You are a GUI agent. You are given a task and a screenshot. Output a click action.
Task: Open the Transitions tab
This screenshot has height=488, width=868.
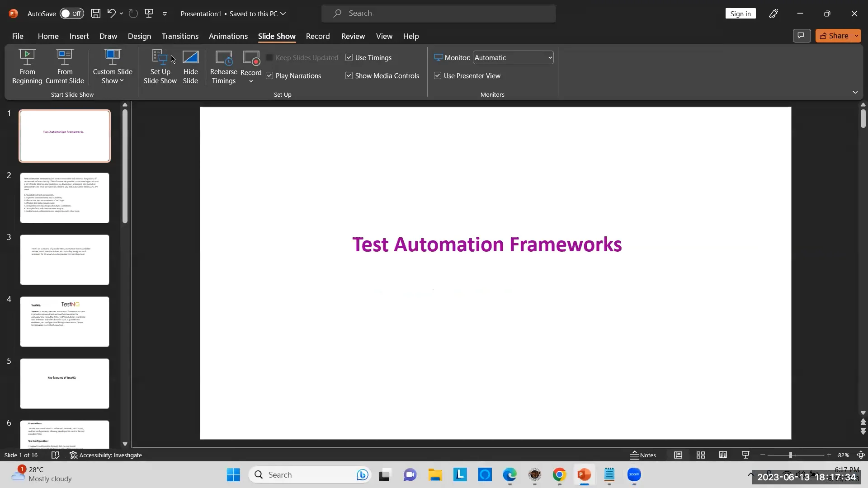point(180,36)
